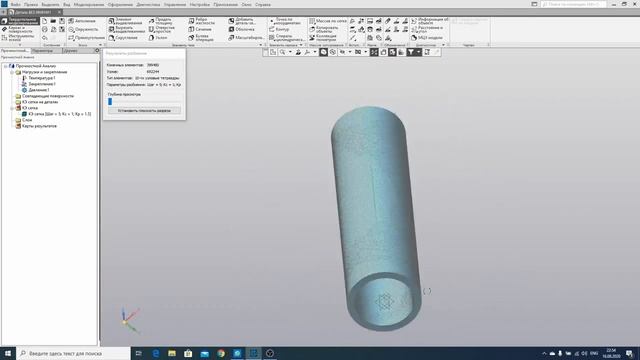Select the Окружность tool
Image resolution: width=640 pixels, height=360 pixels.
click(x=83, y=29)
